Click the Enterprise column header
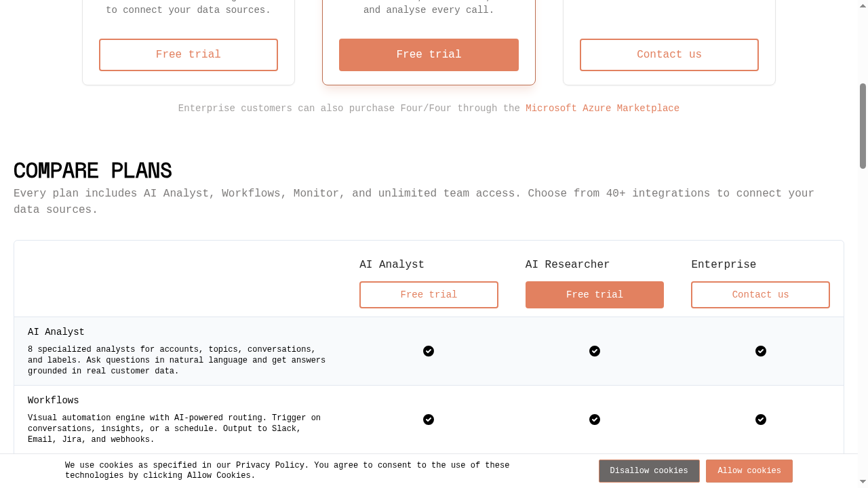Screen dimensions: 868x488 (724, 264)
